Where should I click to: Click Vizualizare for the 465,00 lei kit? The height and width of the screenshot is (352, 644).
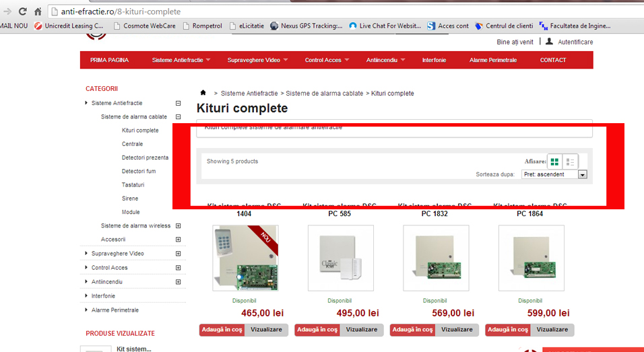266,330
